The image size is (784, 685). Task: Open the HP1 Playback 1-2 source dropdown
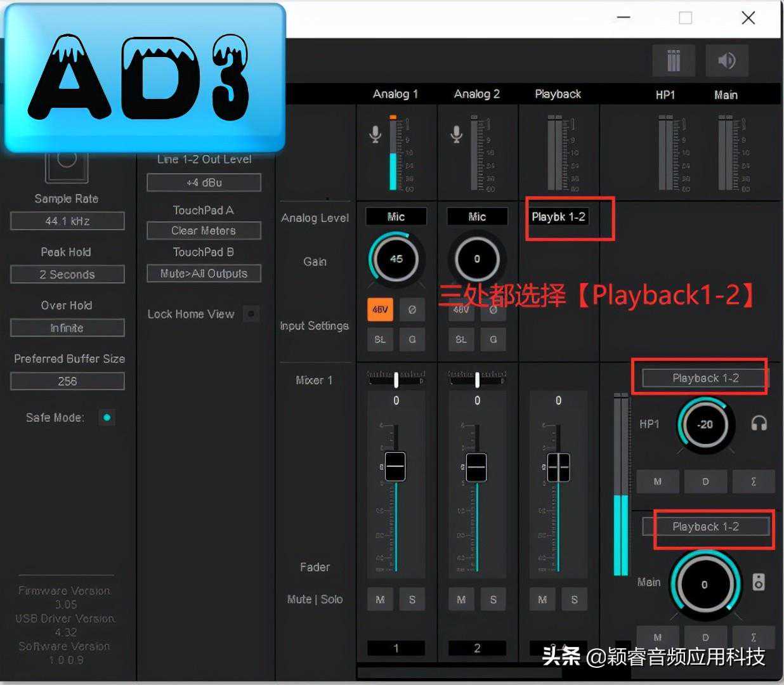tap(705, 378)
